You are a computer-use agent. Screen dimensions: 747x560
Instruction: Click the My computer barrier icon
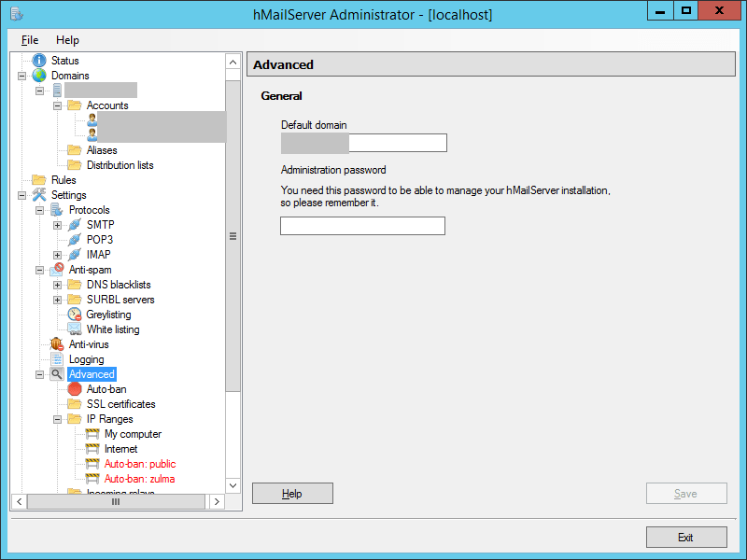92,434
